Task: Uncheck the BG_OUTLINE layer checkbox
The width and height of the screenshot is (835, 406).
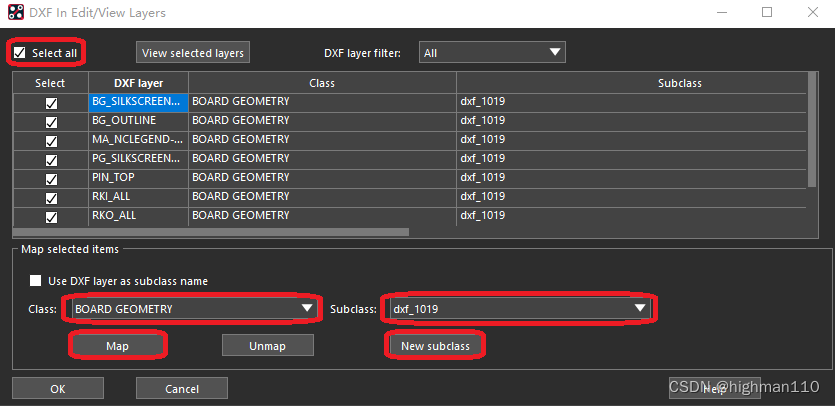Action: [x=51, y=122]
